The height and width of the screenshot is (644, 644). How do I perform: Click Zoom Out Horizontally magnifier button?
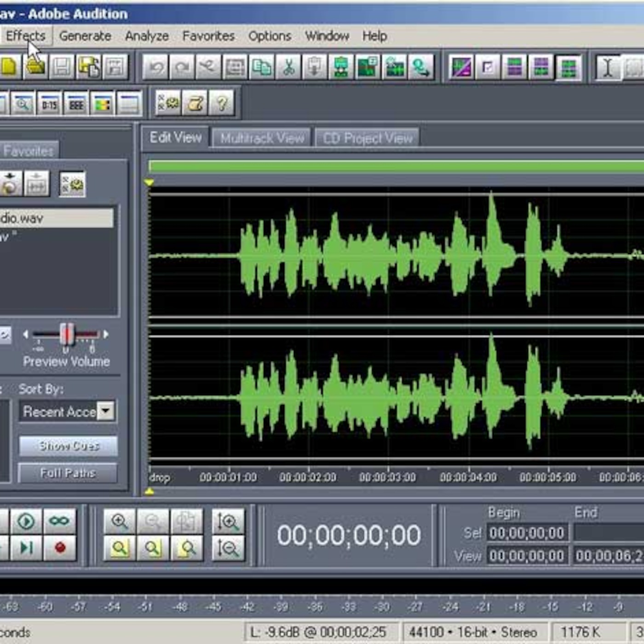pyautogui.click(x=153, y=522)
